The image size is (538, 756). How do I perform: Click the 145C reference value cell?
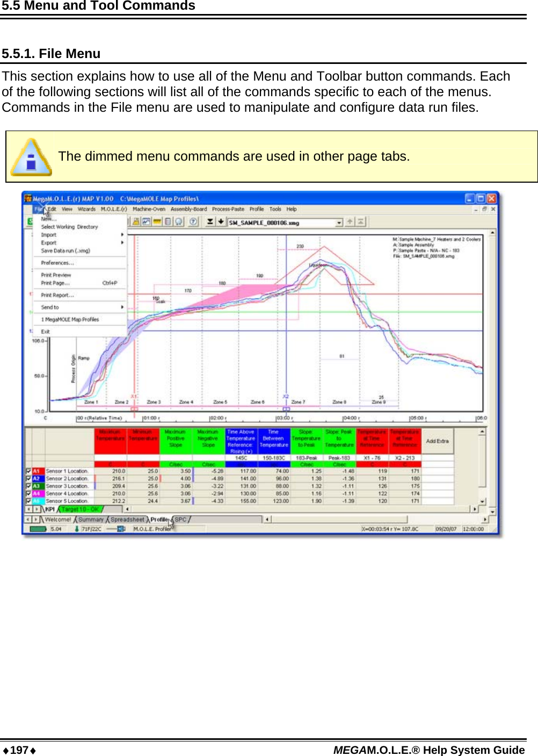coord(241,458)
